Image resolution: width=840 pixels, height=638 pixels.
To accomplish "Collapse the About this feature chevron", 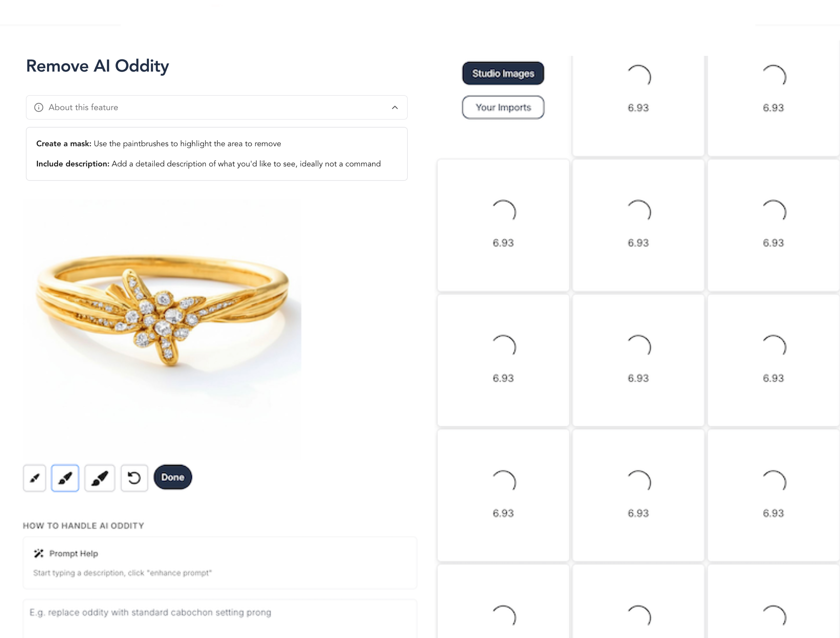I will click(x=395, y=108).
